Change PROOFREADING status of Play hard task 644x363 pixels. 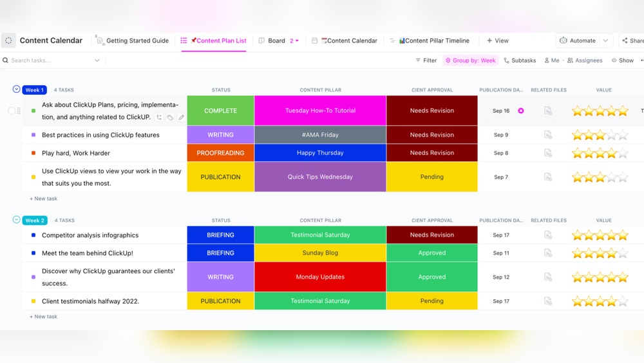[x=220, y=153]
